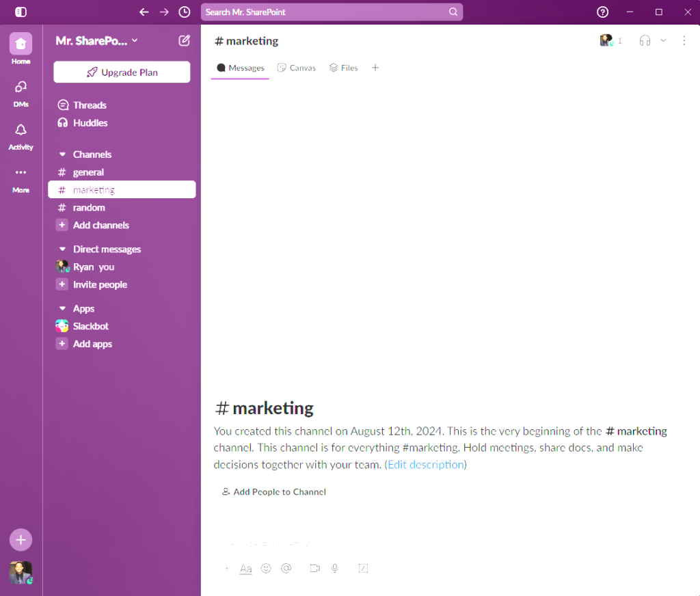The height and width of the screenshot is (596, 700).
Task: Collapse the Direct messages section
Action: pos(62,249)
